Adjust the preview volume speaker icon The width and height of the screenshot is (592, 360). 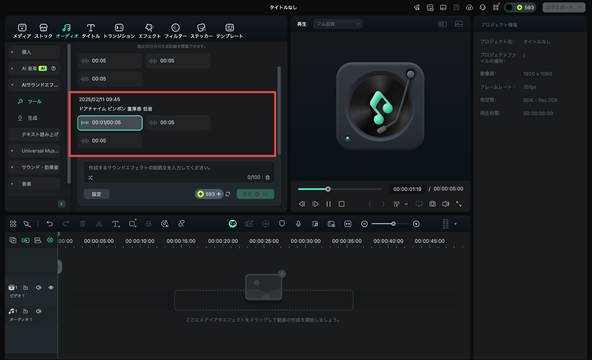click(x=446, y=204)
